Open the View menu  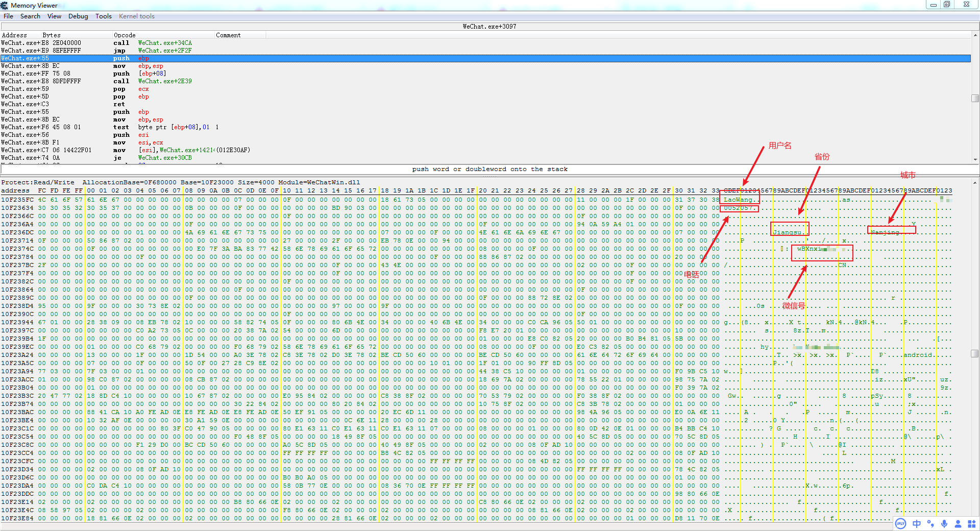pyautogui.click(x=54, y=16)
